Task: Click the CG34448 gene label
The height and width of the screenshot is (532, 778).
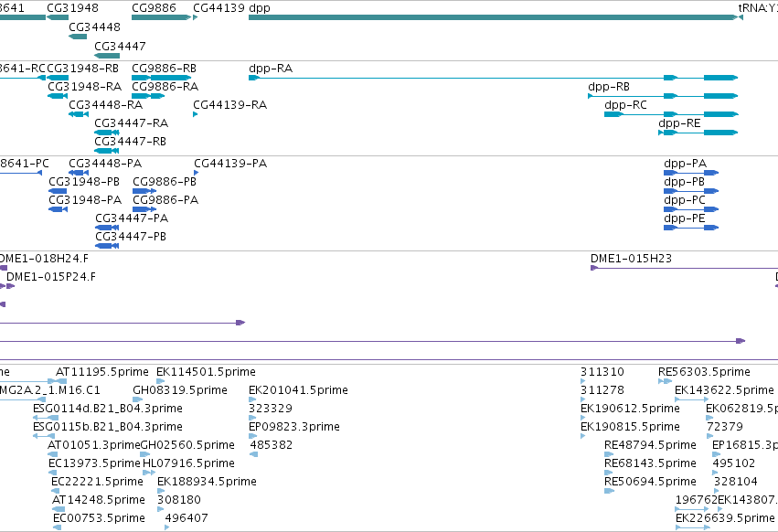Action: pyautogui.click(x=94, y=27)
